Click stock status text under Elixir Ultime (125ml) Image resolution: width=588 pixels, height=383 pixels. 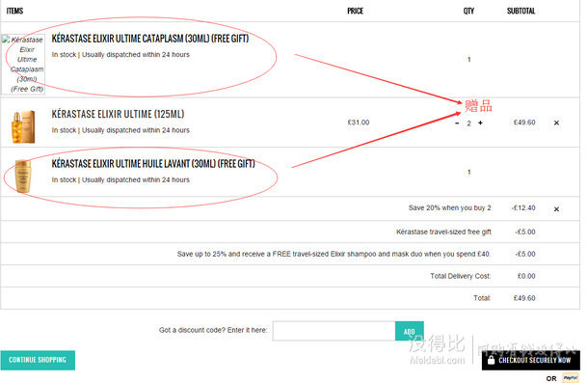point(120,130)
